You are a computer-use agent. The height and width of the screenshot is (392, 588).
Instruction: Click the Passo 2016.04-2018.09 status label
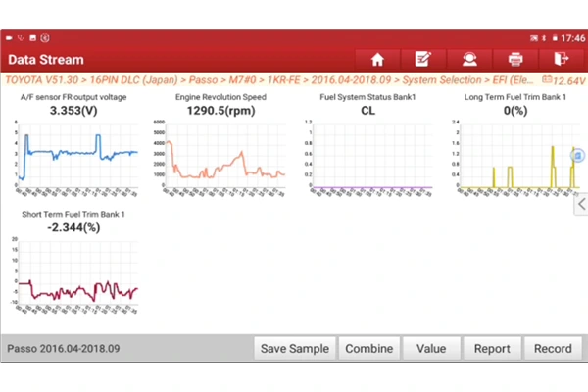coord(64,349)
